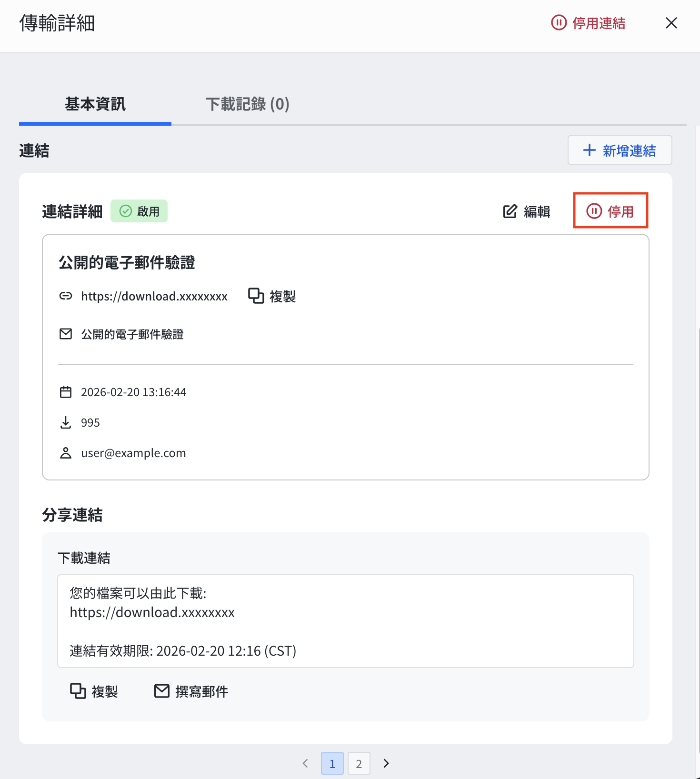Click the 編輯 pencil icon

point(510,211)
